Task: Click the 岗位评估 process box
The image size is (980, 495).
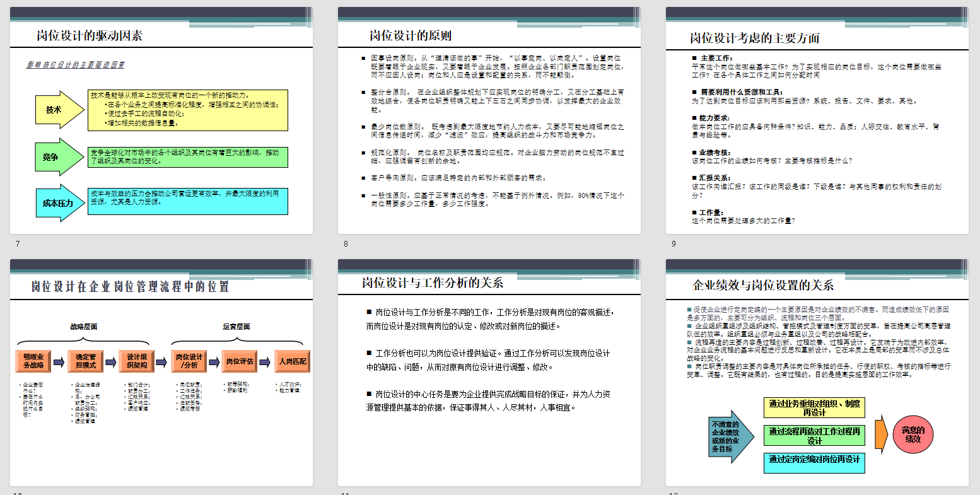Action: [240, 361]
